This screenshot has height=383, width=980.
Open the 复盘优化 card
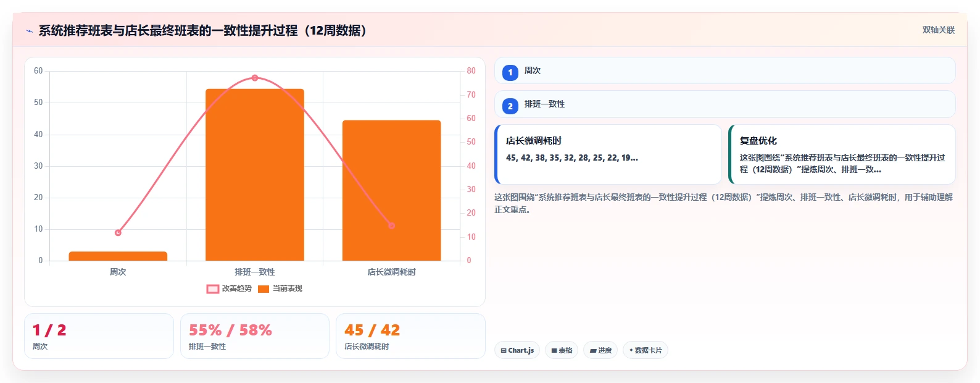point(842,154)
